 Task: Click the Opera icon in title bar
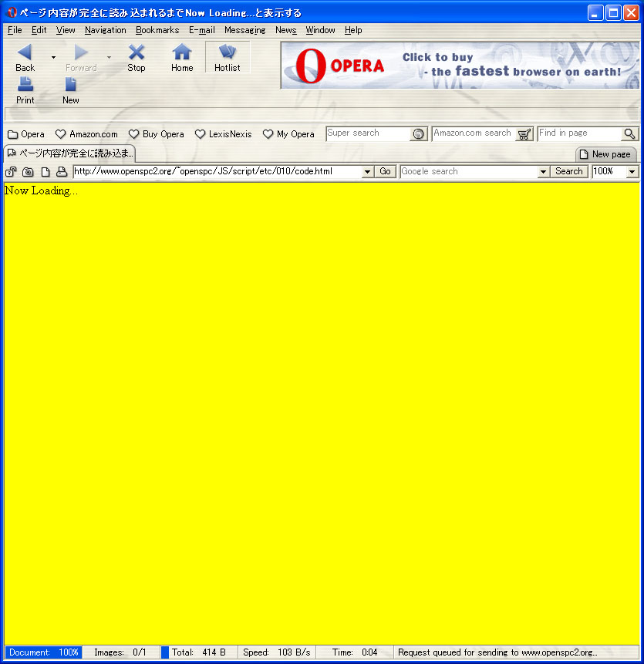coord(12,12)
